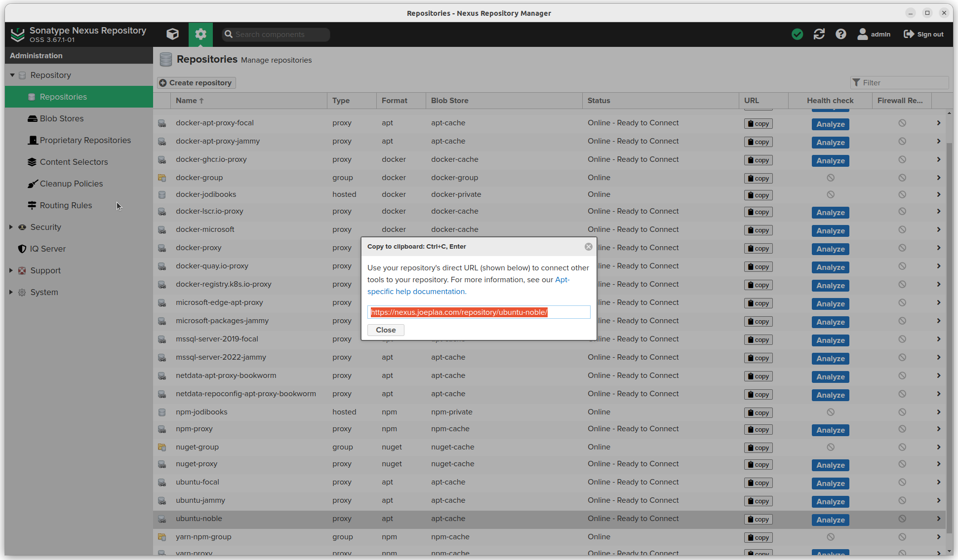Click the ubuntu-focal proxy repository icon
This screenshot has width=958, height=560.
[161, 482]
